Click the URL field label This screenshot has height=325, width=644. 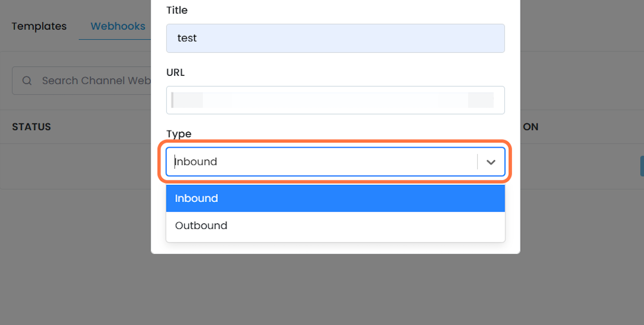[175, 73]
